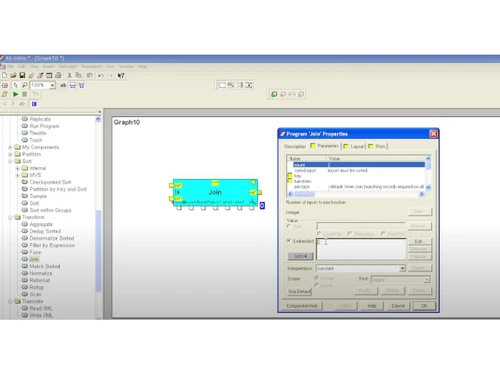Click OK in Join Properties dialog
The width and height of the screenshot is (500, 375).
[x=424, y=306]
